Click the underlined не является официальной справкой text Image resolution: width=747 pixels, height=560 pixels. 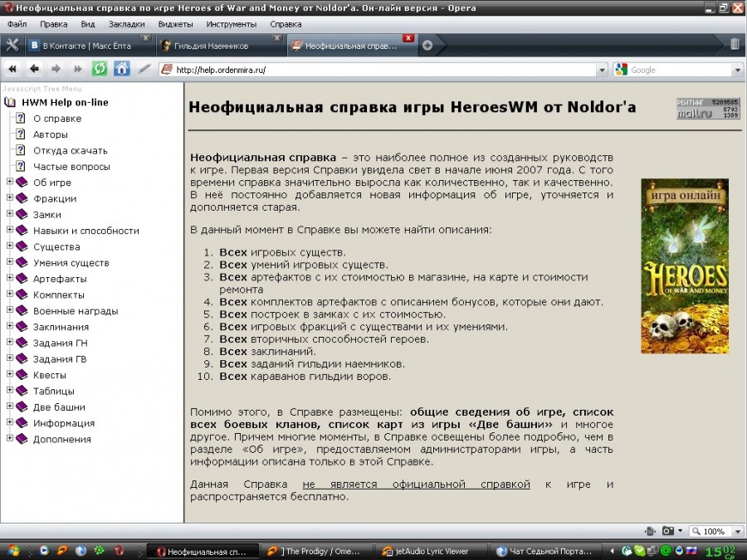point(417,485)
